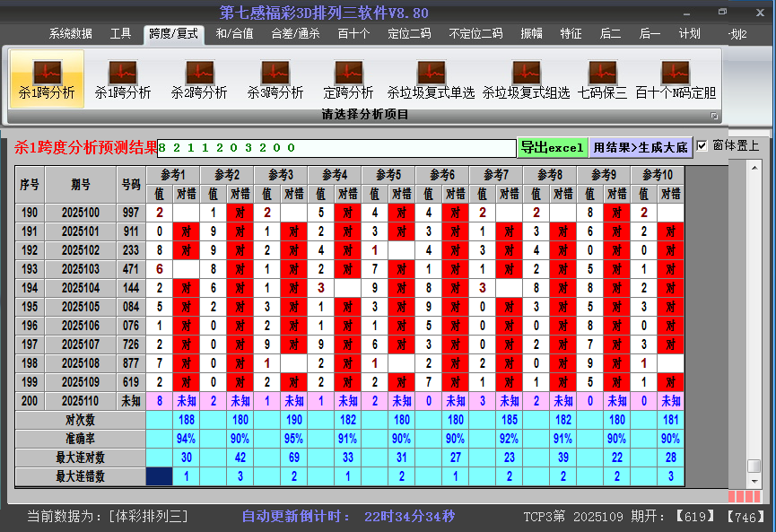Switch to the 合差/通杀 tab
Screen dimensions: 776x532
pos(295,34)
